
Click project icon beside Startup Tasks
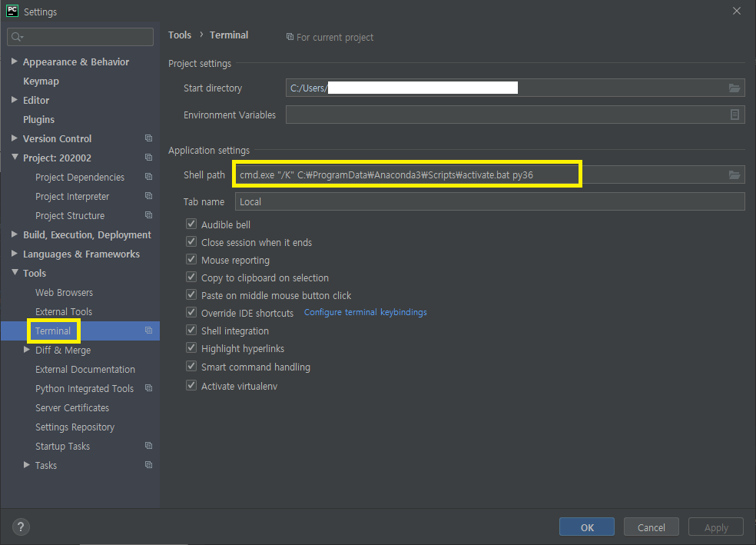point(148,446)
